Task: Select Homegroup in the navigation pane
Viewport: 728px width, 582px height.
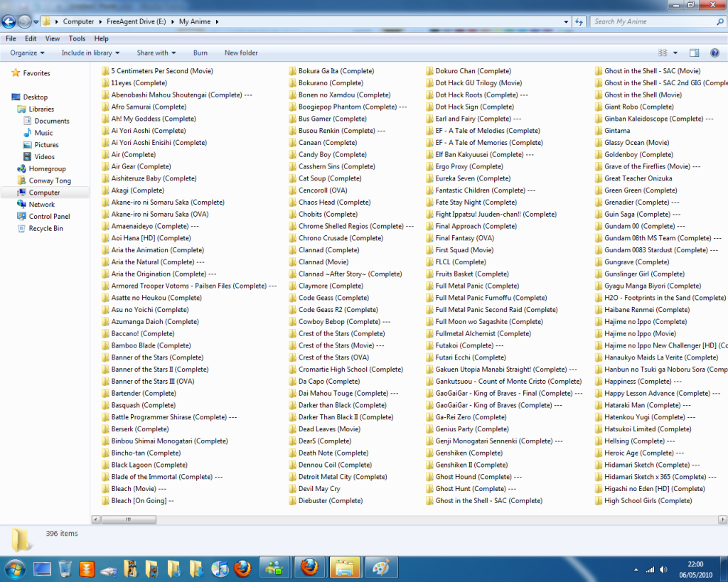Action: click(x=41, y=168)
